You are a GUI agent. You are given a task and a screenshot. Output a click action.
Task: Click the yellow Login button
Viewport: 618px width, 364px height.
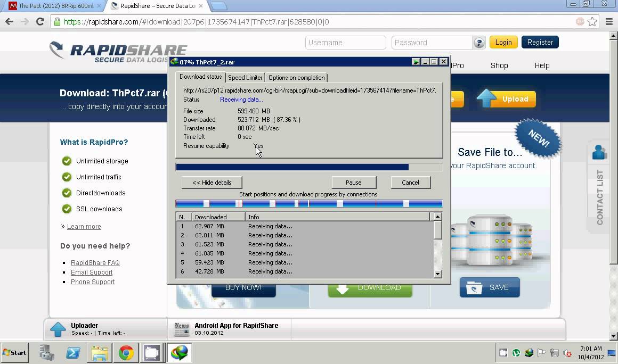coord(503,43)
